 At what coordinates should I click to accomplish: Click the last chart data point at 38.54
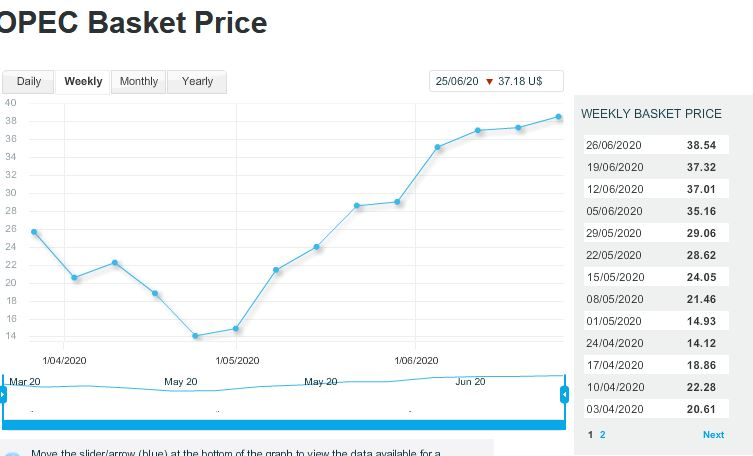point(559,117)
